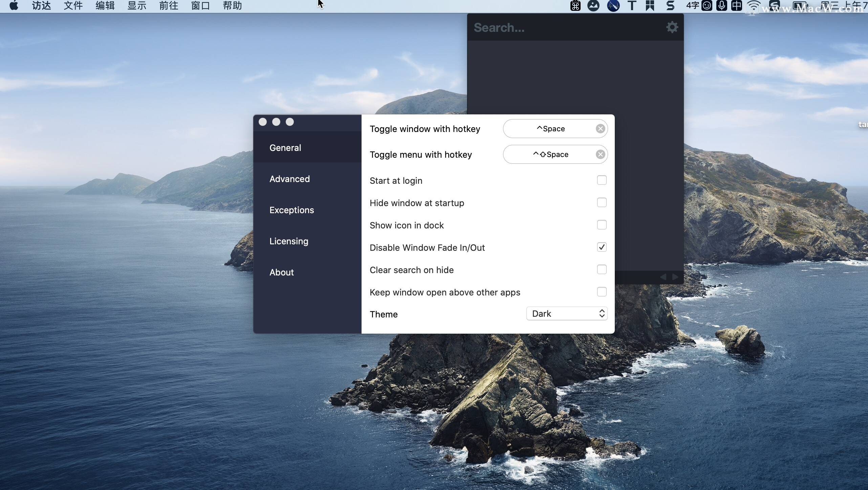868x490 pixels.
Task: Click the next arrow in the search window
Action: point(675,277)
